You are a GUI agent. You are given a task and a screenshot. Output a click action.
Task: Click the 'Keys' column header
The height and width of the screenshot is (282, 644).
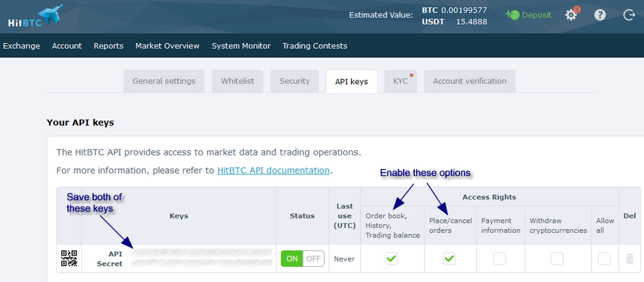(x=179, y=216)
